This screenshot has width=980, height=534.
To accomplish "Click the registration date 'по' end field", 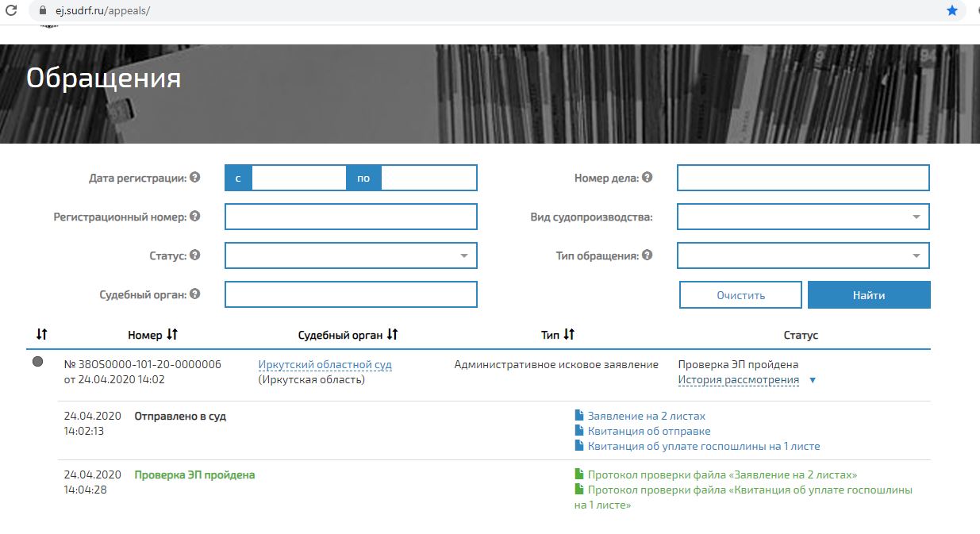I will (429, 179).
